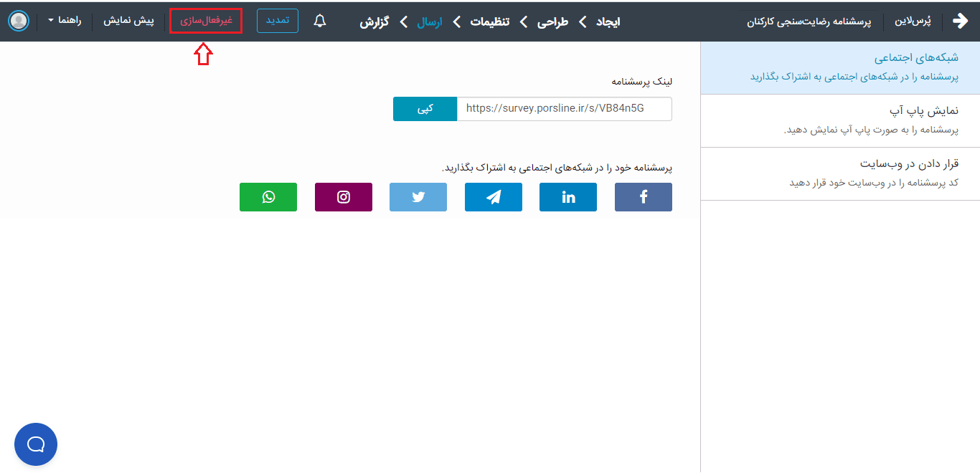Share survey on Twitter
Viewport: 980px width, 473px height.
[418, 197]
